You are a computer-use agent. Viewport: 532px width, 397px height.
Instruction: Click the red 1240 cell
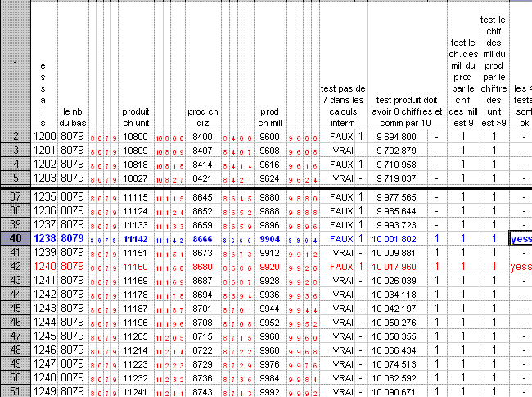pos(45,267)
